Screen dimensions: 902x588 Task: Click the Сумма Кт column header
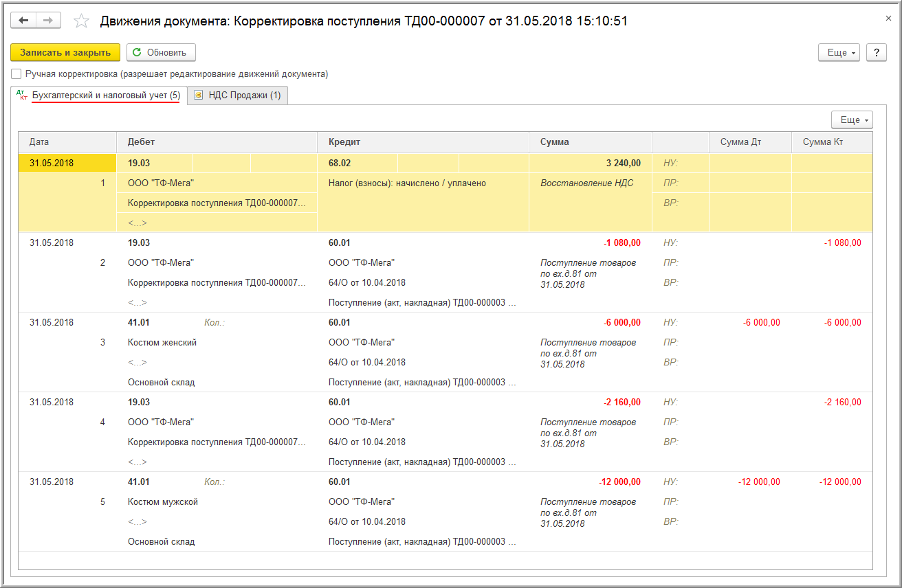[832, 142]
